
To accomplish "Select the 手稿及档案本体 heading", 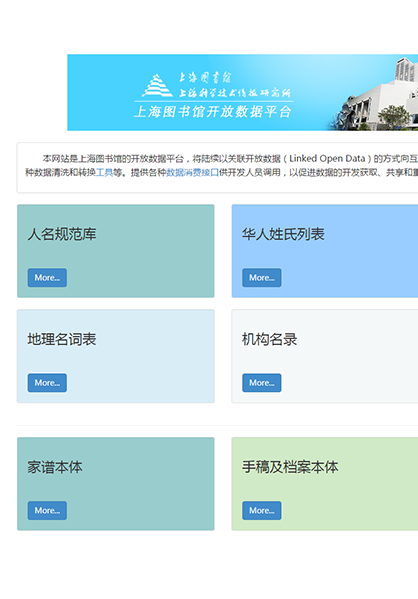I will pyautogui.click(x=290, y=467).
